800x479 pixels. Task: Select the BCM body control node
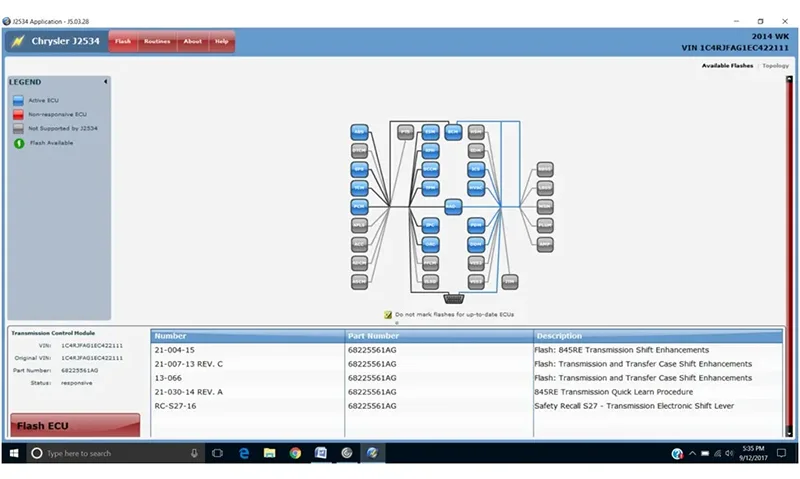(453, 132)
